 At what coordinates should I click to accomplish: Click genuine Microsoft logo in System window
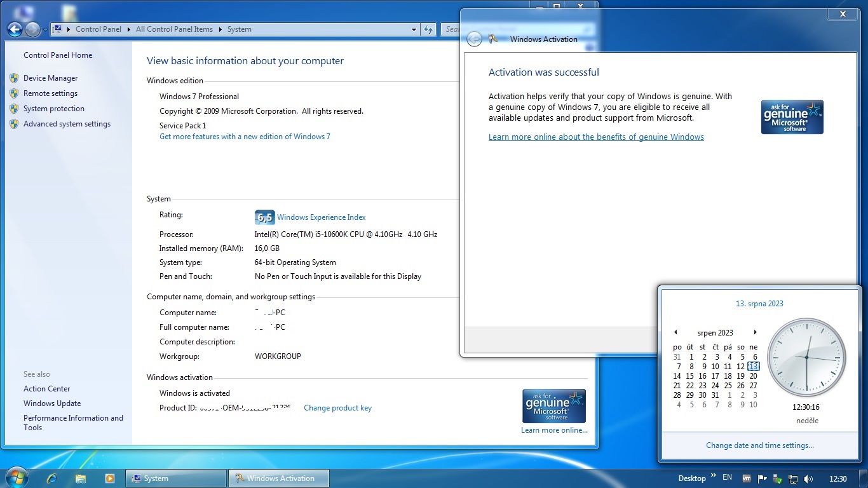pos(554,406)
